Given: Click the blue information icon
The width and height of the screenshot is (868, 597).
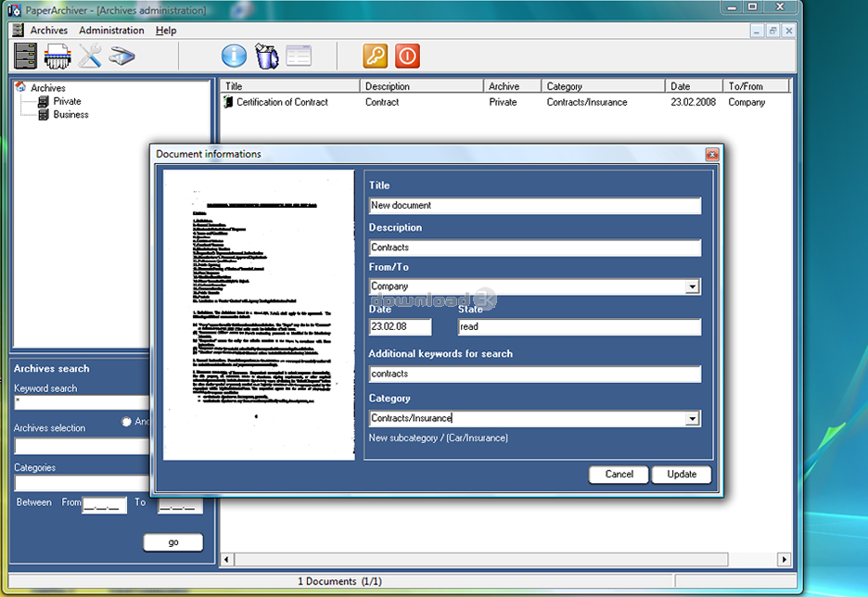Looking at the screenshot, I should [x=234, y=56].
